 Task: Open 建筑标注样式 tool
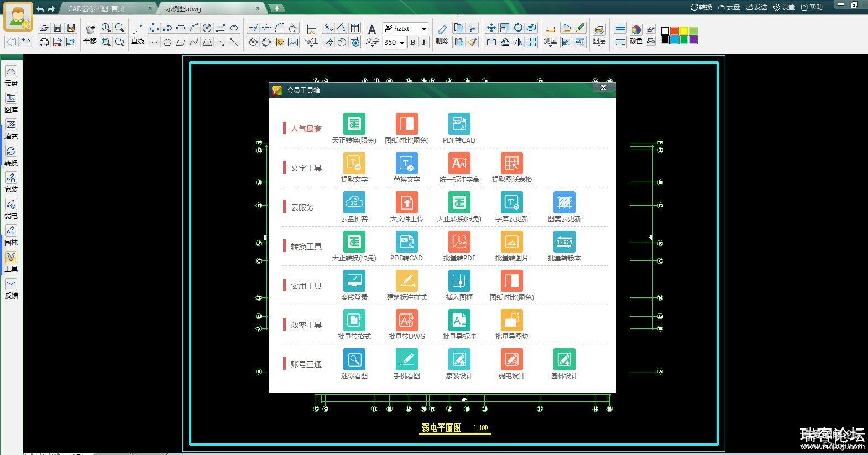(406, 286)
